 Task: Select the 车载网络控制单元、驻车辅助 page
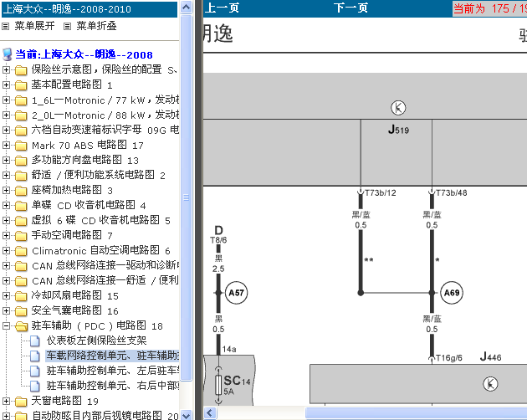113,356
